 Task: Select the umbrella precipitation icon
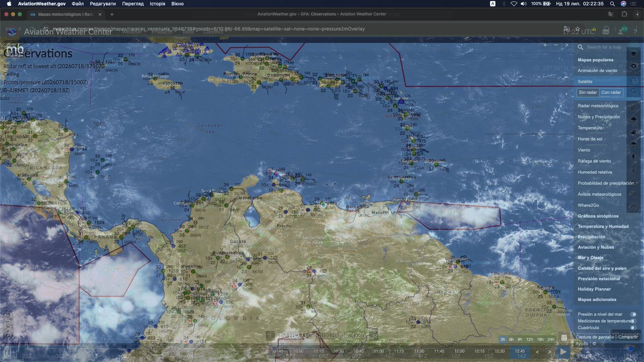click(634, 144)
